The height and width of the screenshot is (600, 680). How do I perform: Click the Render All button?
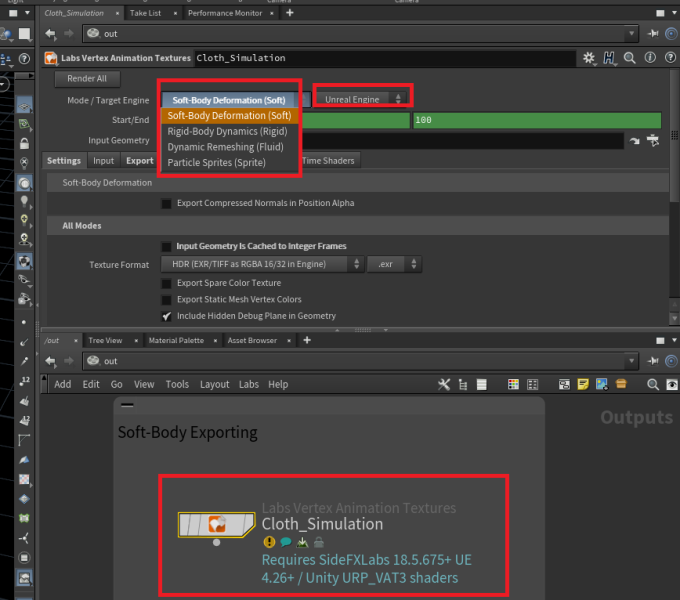(87, 79)
